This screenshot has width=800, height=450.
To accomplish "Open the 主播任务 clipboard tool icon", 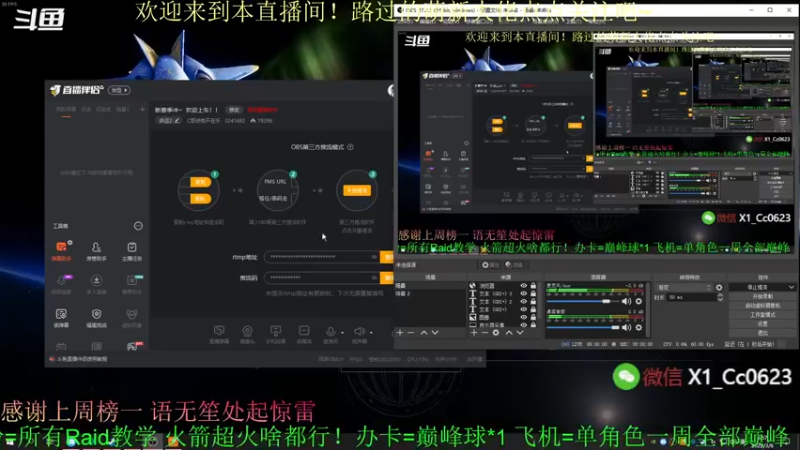I will (132, 247).
